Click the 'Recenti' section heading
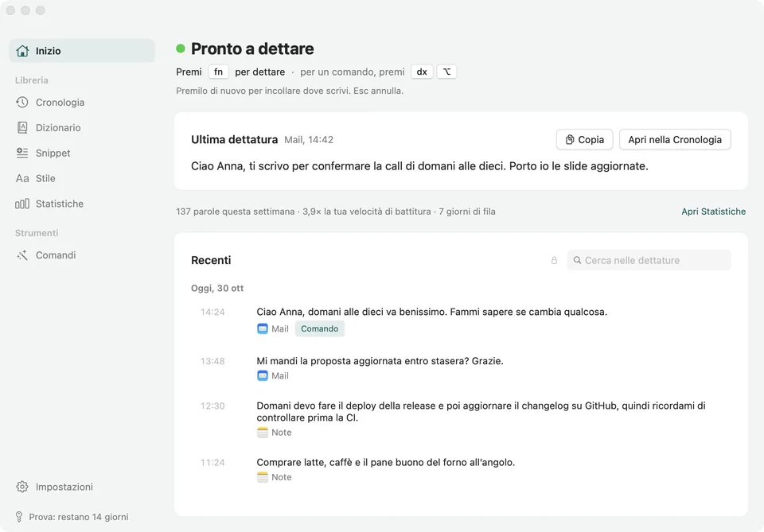 (x=211, y=260)
